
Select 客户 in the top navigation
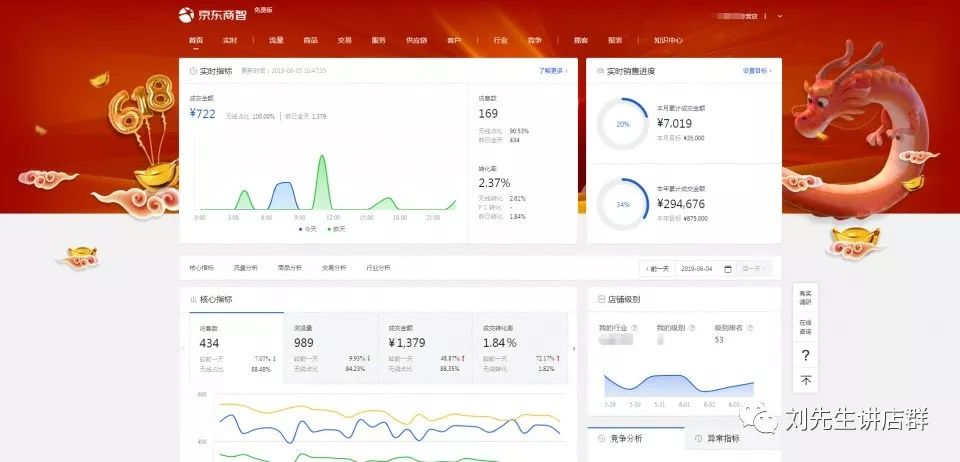pos(454,40)
